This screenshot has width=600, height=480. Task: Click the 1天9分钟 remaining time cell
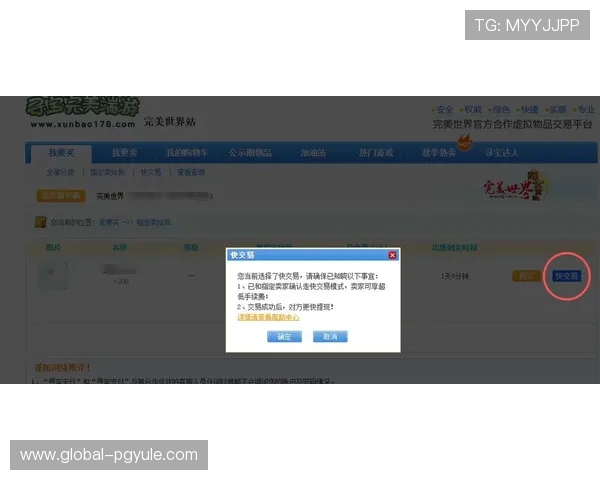(455, 276)
